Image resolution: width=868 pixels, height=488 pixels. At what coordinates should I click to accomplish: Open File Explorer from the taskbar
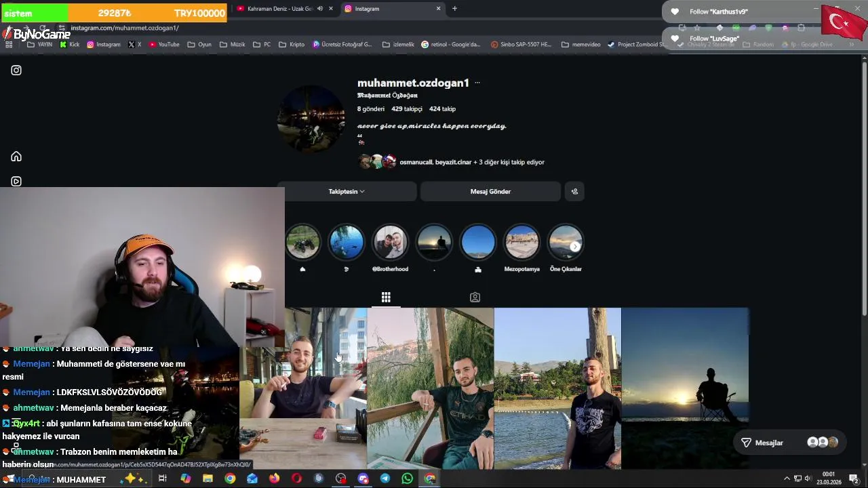pos(208,479)
